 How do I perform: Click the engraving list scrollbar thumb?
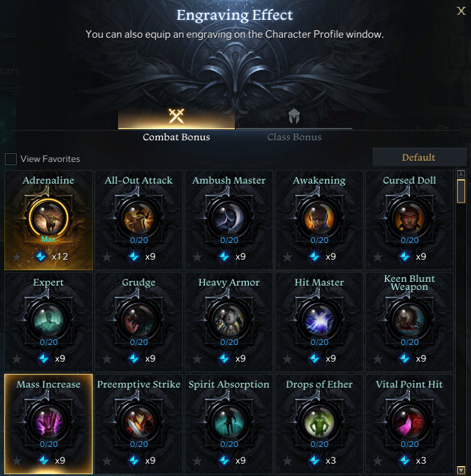[x=461, y=191]
